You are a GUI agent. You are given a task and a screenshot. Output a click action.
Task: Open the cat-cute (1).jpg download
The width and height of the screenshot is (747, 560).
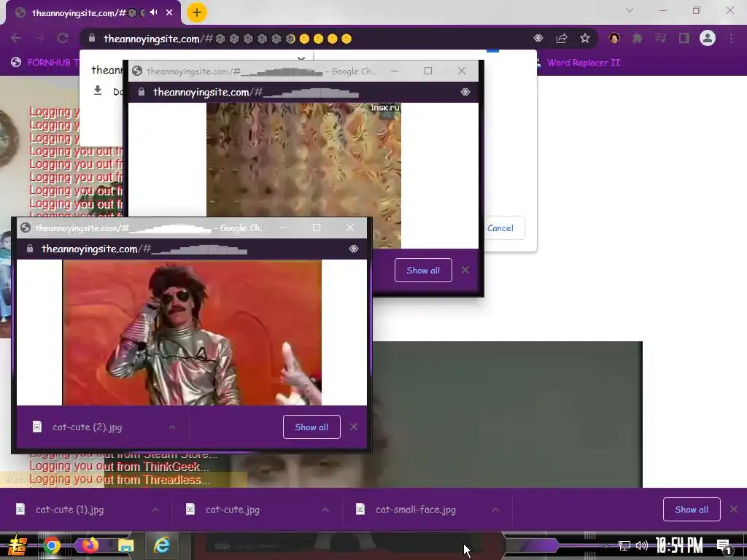[x=69, y=510]
